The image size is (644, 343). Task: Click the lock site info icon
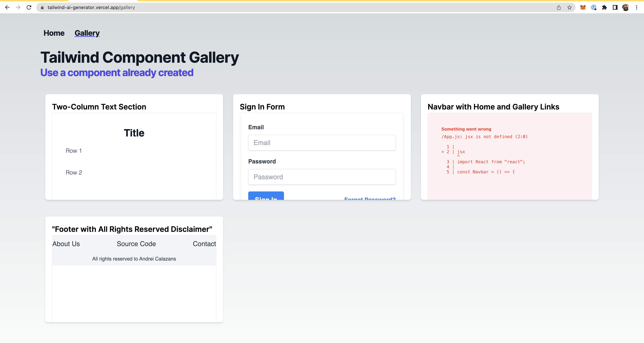coord(42,8)
